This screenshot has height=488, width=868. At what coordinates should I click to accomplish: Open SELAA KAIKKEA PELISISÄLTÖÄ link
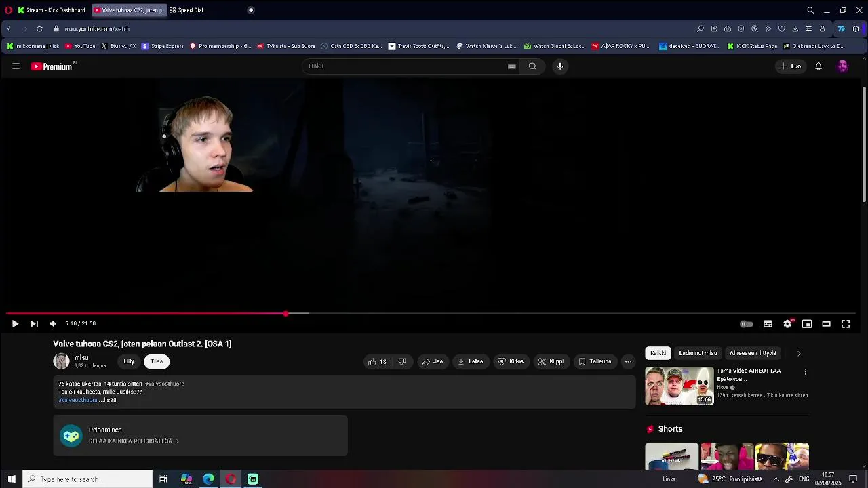134,441
